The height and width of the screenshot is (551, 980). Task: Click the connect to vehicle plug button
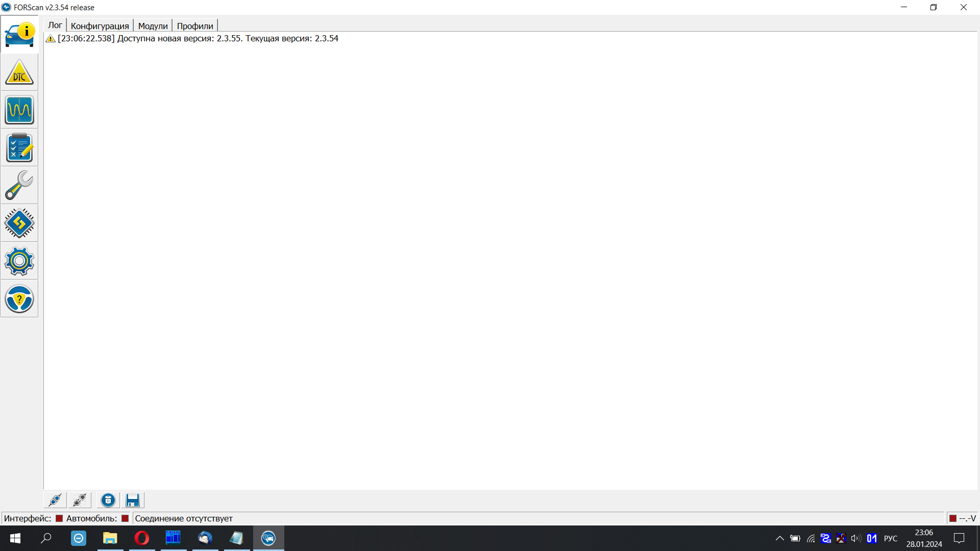(x=55, y=500)
